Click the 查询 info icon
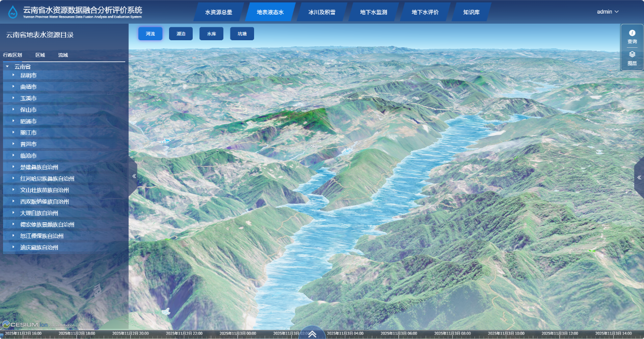 (x=632, y=33)
